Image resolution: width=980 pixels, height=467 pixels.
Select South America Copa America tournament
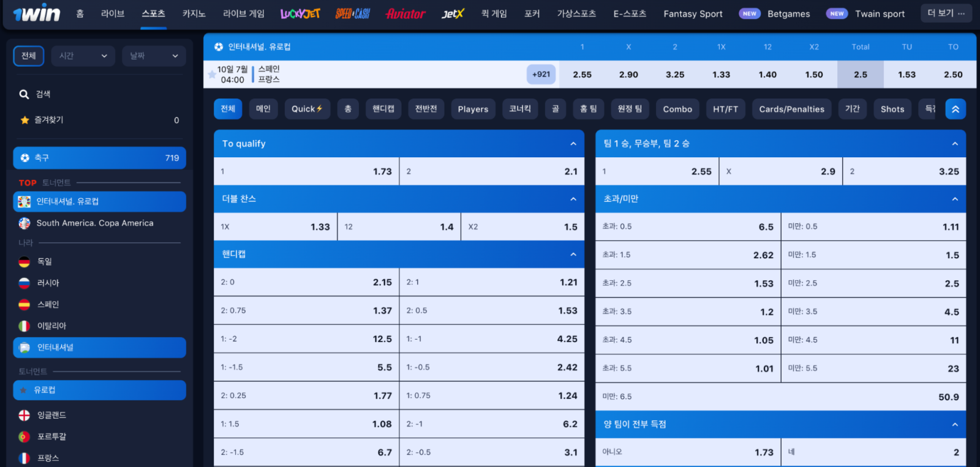pyautogui.click(x=95, y=223)
